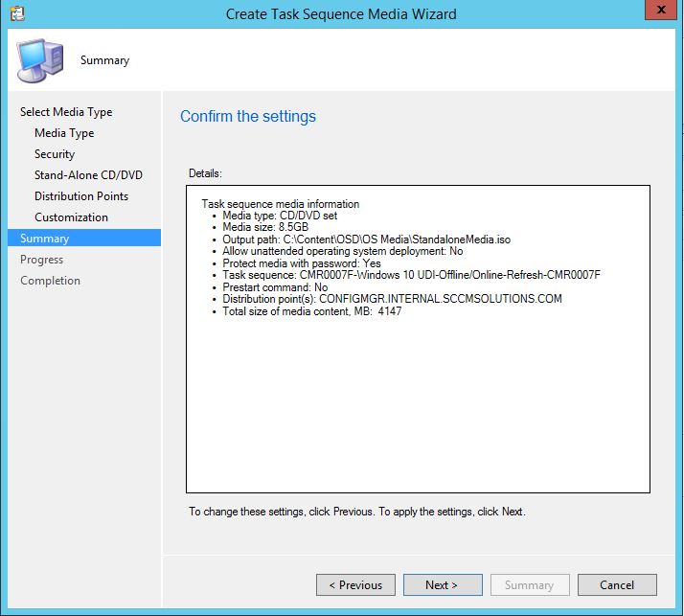Click the Progress step in sidebar
This screenshot has height=616, width=684.
tap(41, 260)
